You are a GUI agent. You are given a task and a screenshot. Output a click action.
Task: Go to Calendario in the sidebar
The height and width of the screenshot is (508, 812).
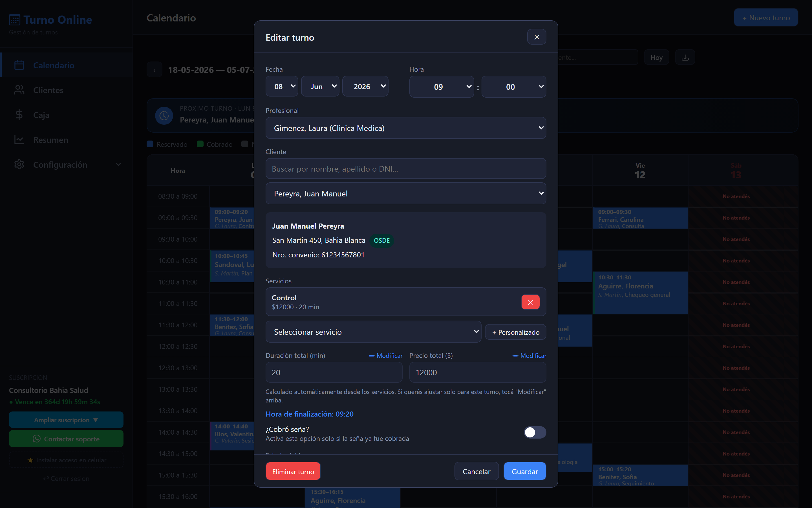coord(67,65)
